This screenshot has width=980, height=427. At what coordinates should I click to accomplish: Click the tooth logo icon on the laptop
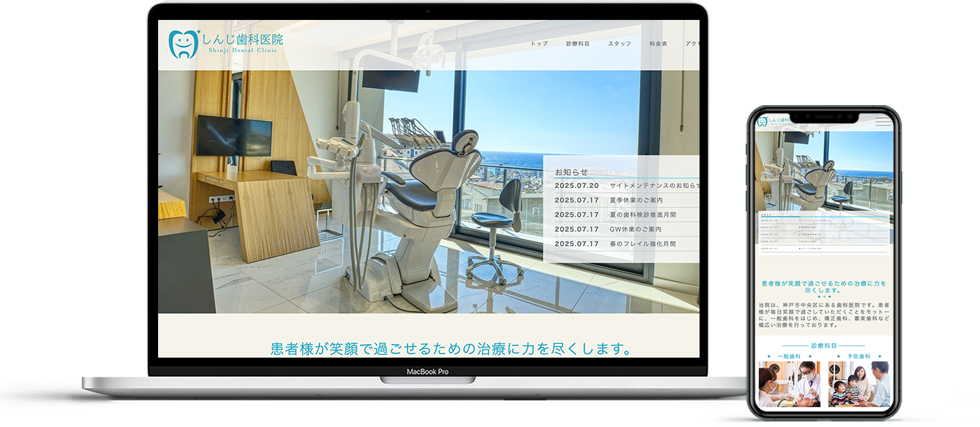183,44
